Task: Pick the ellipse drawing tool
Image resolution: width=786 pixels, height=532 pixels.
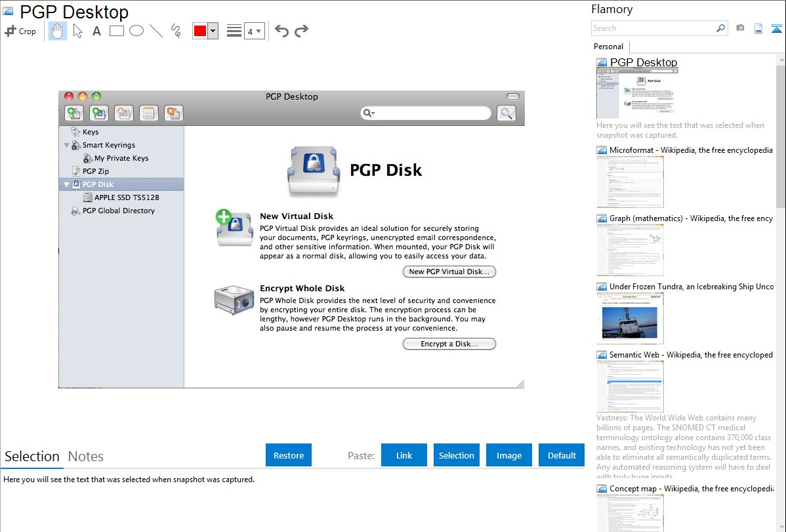Action: pos(136,31)
